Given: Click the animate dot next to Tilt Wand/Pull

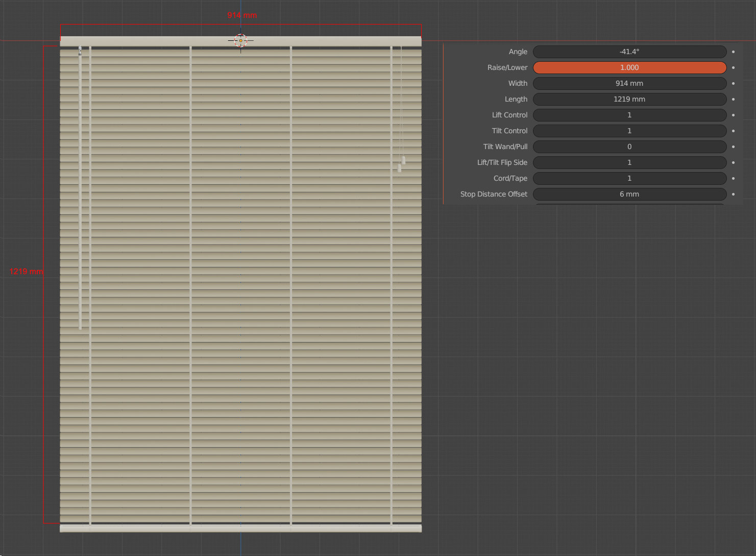Looking at the screenshot, I should (x=734, y=147).
